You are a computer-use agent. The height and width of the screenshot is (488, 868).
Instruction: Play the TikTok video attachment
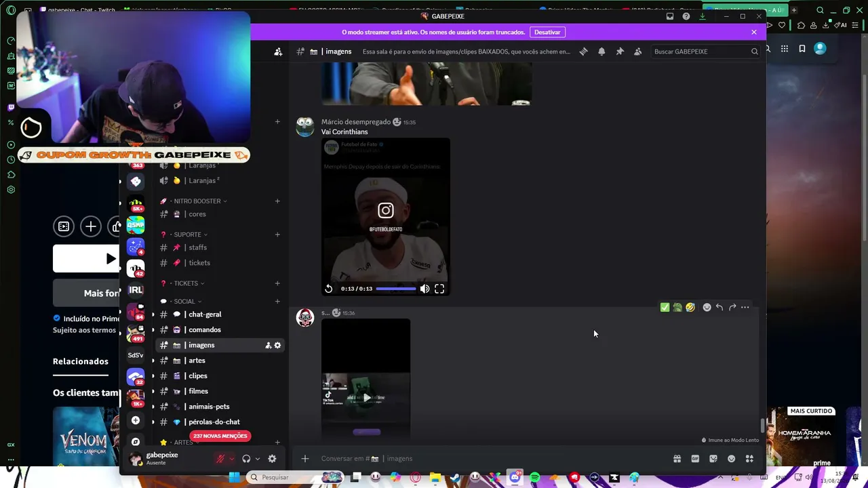[366, 398]
